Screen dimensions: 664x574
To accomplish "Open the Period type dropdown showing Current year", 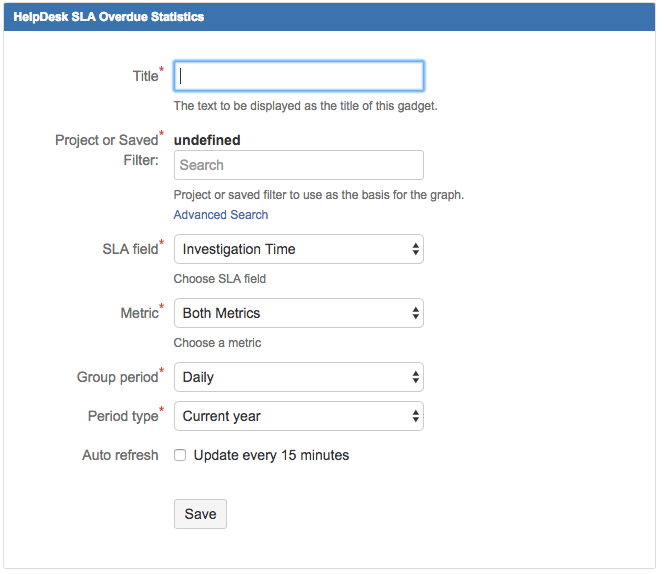I will point(298,416).
